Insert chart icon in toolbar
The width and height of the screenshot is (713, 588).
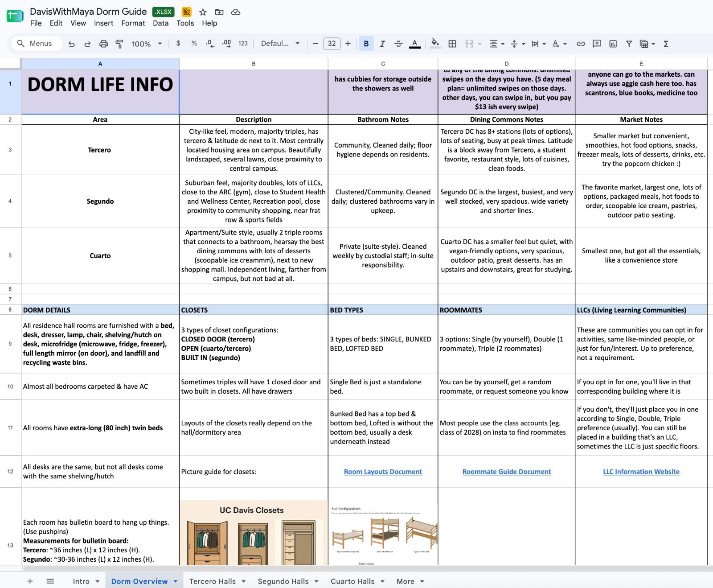[x=613, y=44]
